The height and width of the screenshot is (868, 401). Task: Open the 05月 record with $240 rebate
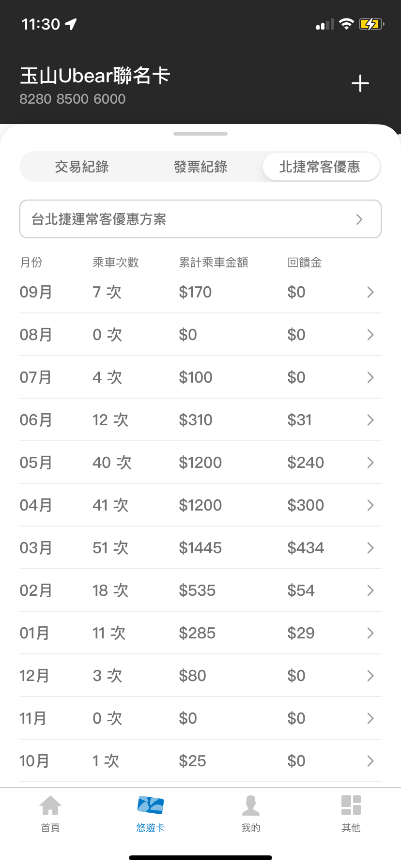(x=200, y=463)
